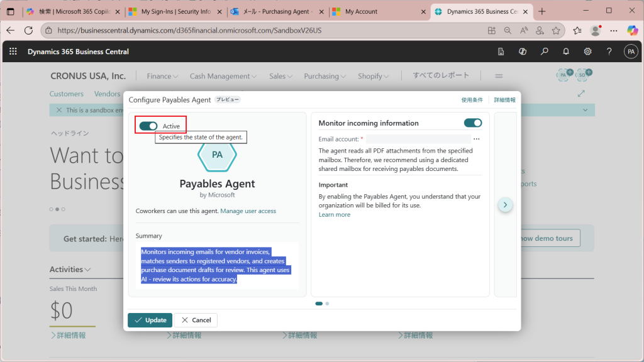Open the app launcher waffle icon
Screen dimensions: 644x362
[13, 52]
